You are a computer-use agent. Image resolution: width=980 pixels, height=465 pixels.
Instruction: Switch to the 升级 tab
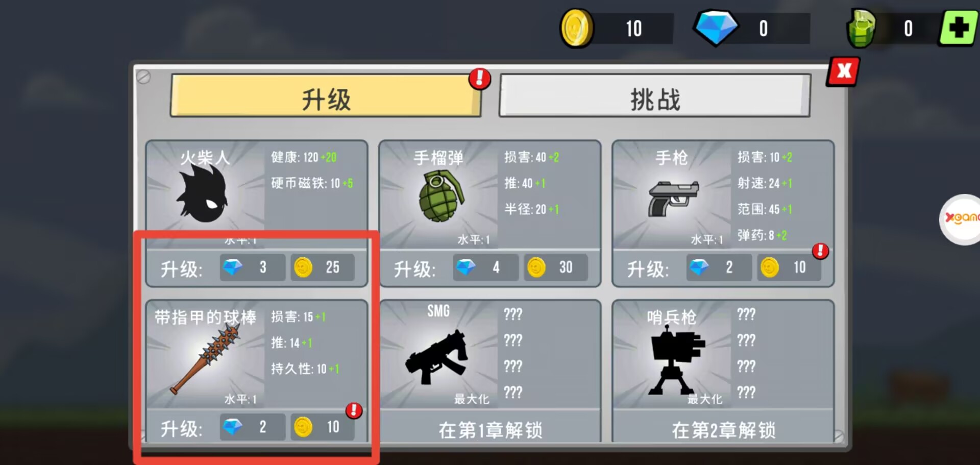click(x=326, y=96)
